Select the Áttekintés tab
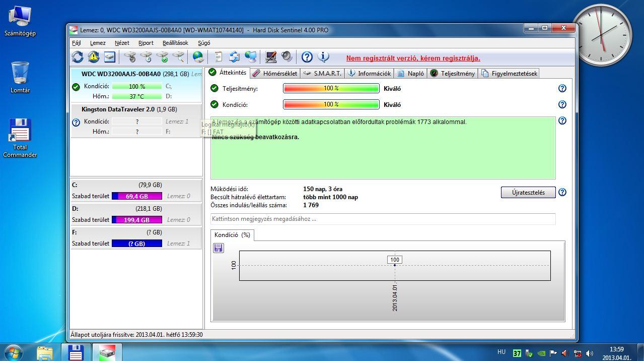 pyautogui.click(x=228, y=72)
